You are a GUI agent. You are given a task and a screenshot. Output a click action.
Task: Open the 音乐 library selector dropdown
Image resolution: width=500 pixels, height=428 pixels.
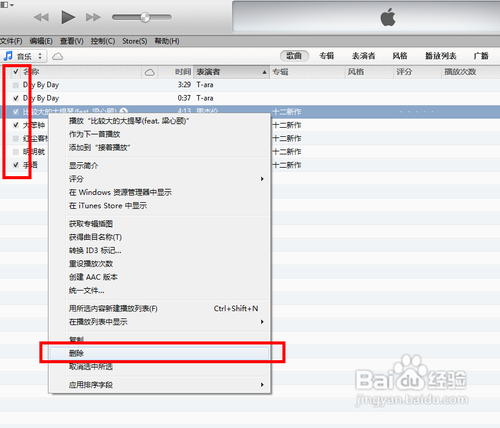pyautogui.click(x=25, y=56)
